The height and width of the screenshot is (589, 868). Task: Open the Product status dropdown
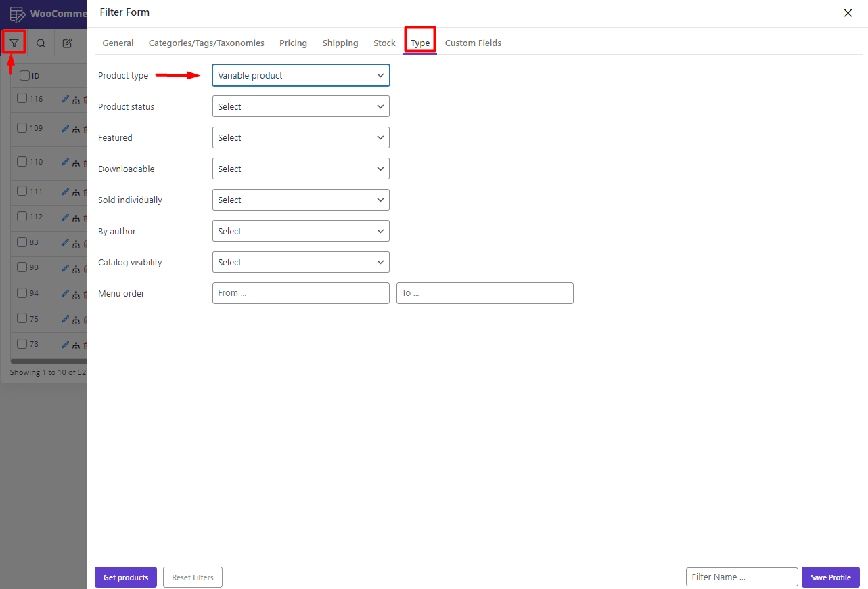click(300, 106)
